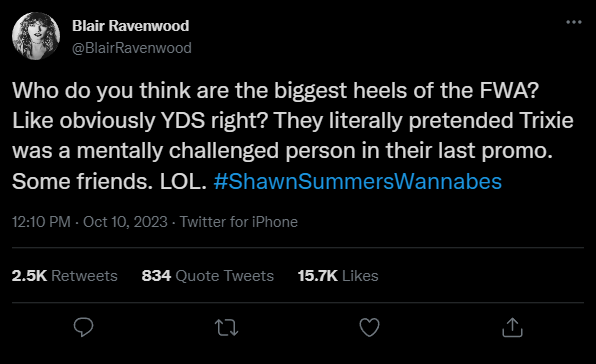Open the three-dot more options menu

pos(574,22)
